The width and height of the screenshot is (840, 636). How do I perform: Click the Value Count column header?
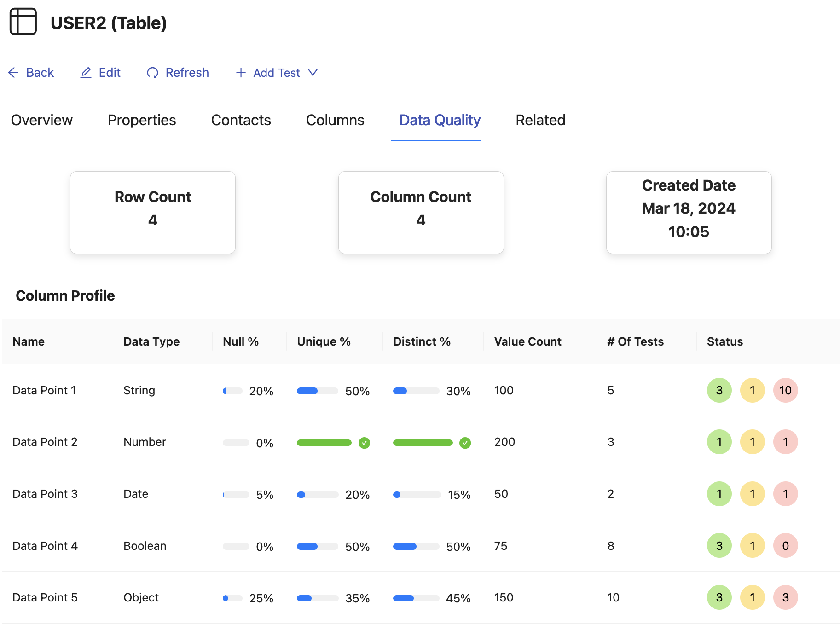pos(527,341)
